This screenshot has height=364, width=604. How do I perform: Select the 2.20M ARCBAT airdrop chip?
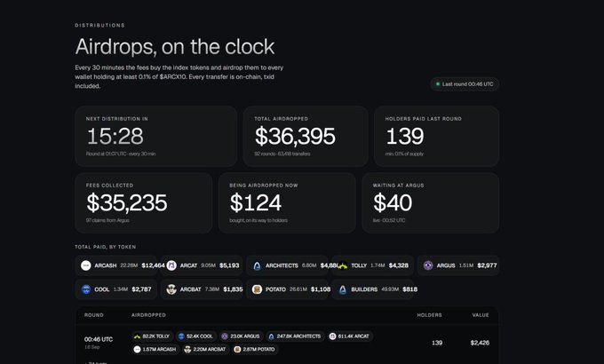(x=206, y=350)
